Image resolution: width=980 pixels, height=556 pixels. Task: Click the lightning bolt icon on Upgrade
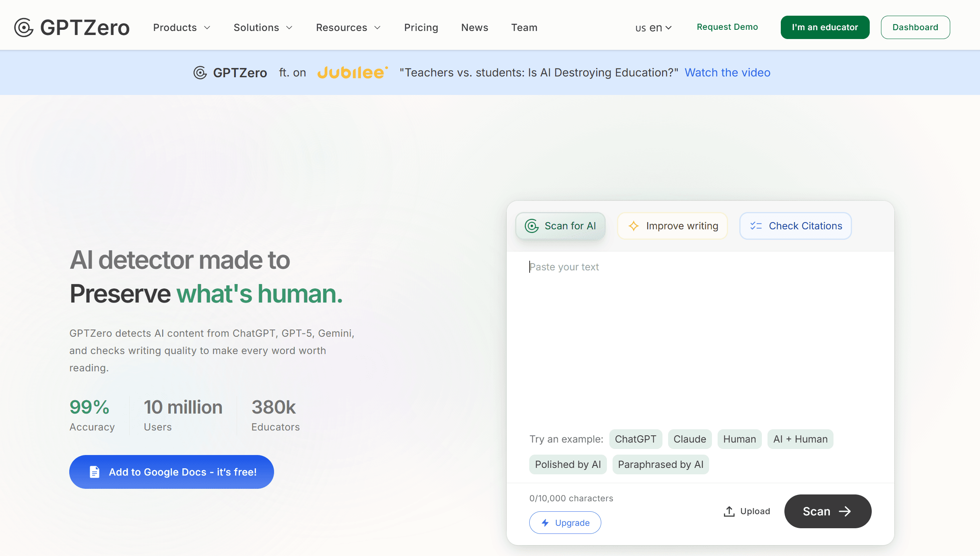click(x=545, y=522)
